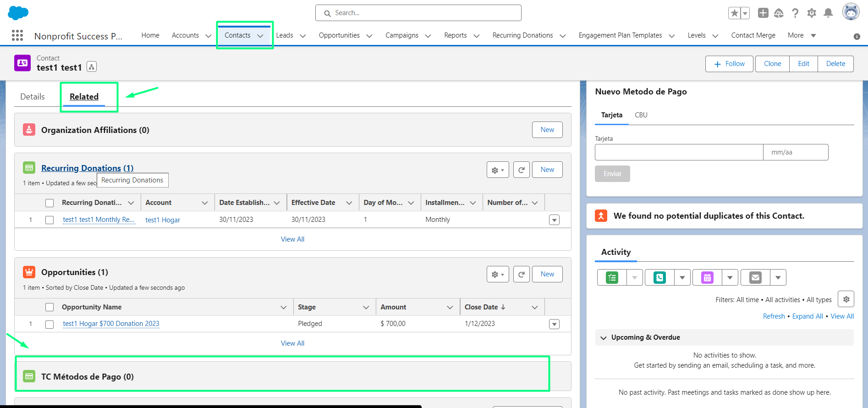
Task: Switch to the Details tab
Action: pyautogui.click(x=33, y=97)
